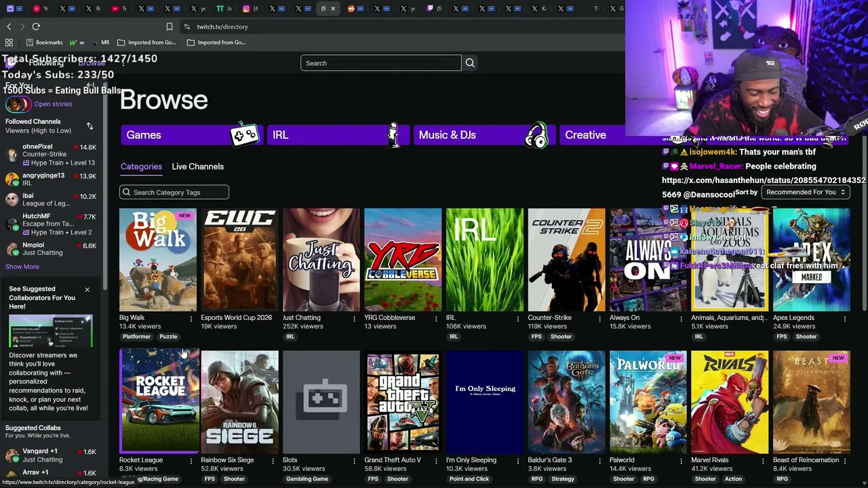868x488 pixels.
Task: Open the Creative browse banner
Action: (x=591, y=135)
